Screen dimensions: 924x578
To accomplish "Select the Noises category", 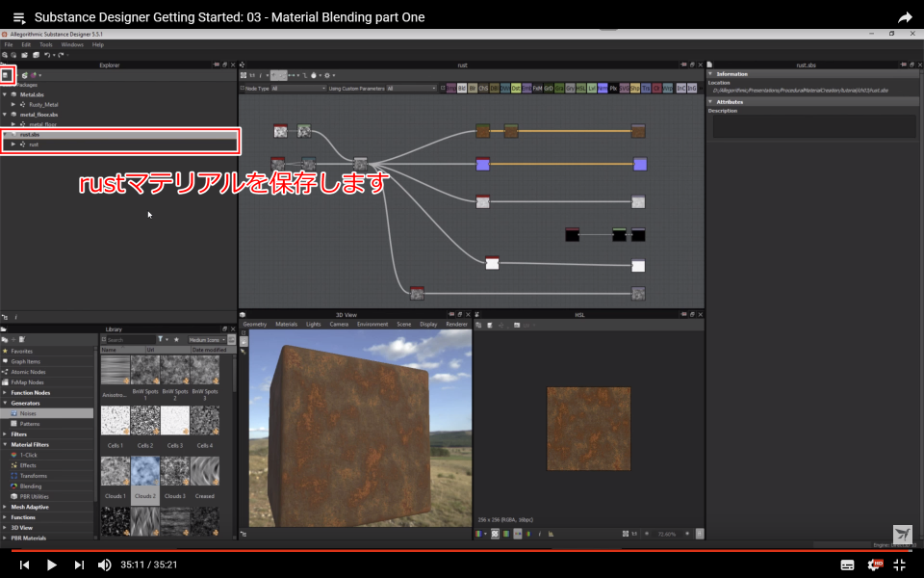I will (x=47, y=413).
